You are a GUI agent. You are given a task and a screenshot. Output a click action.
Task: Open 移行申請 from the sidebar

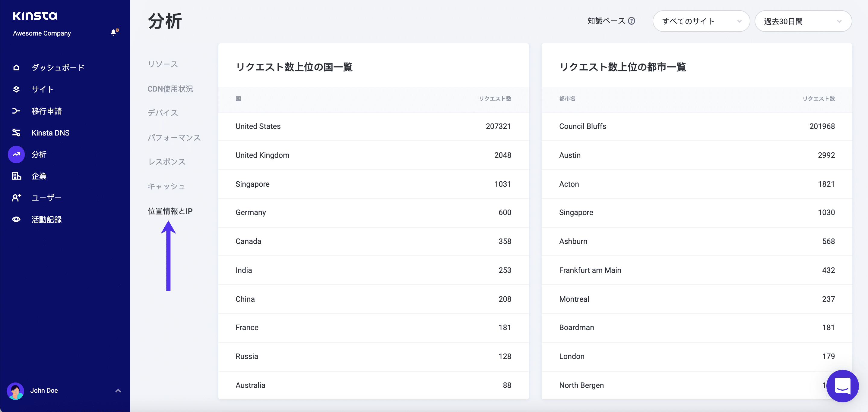tap(46, 111)
